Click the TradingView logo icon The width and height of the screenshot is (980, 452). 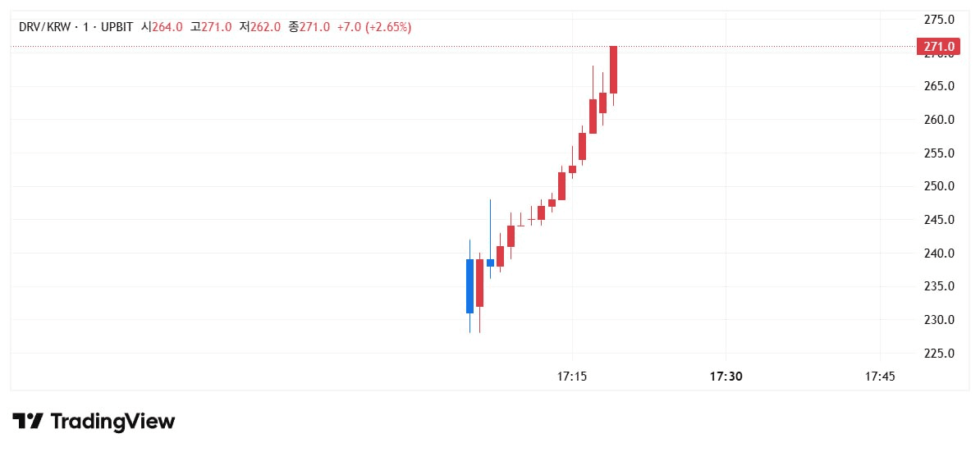28,422
